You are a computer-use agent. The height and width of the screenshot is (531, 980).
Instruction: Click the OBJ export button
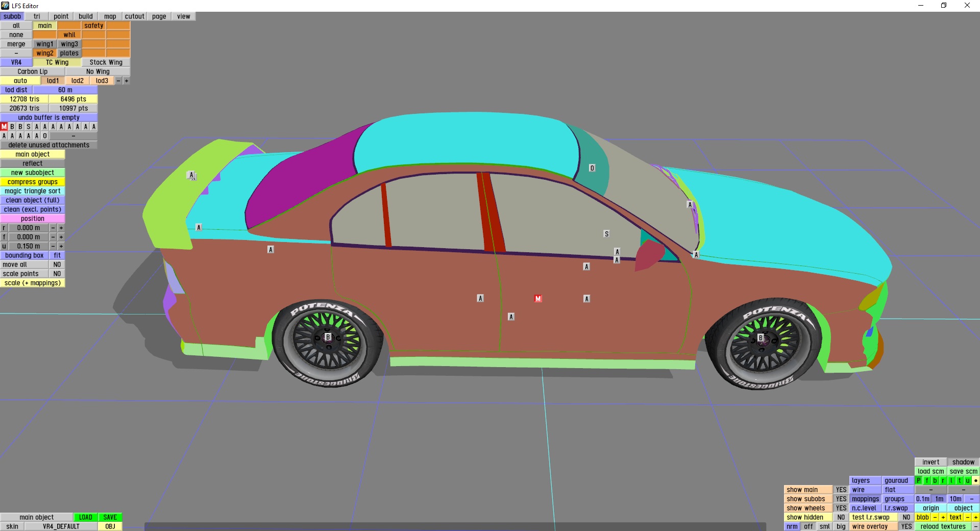(110, 526)
